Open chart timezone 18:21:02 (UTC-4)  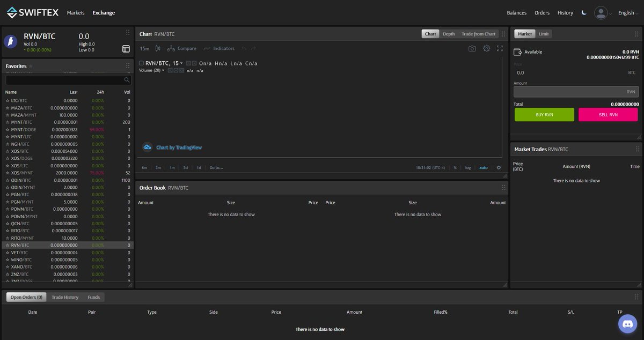(431, 167)
